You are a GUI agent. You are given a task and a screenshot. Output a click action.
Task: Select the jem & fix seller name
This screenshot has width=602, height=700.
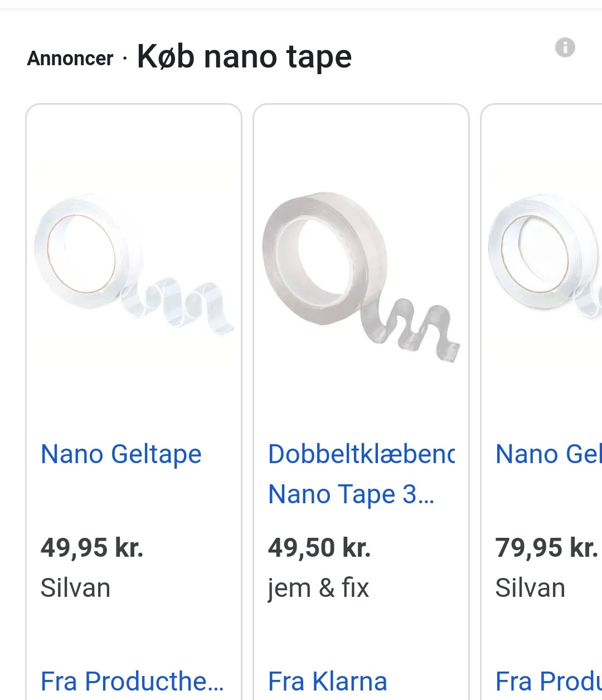coord(318,588)
